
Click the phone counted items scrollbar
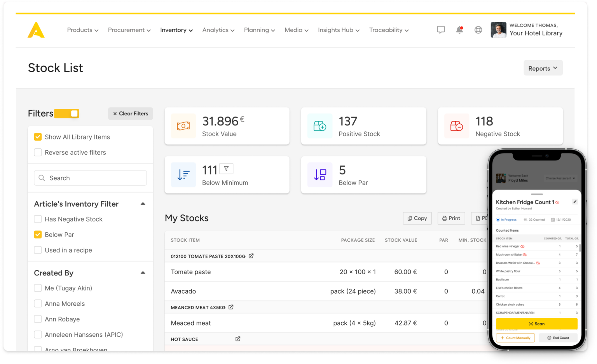[580, 248]
